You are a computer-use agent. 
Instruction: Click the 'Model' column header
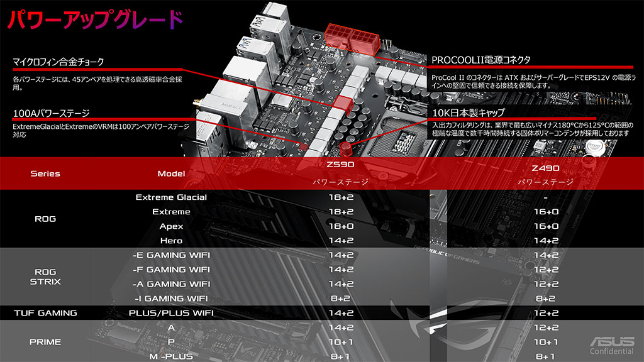171,173
